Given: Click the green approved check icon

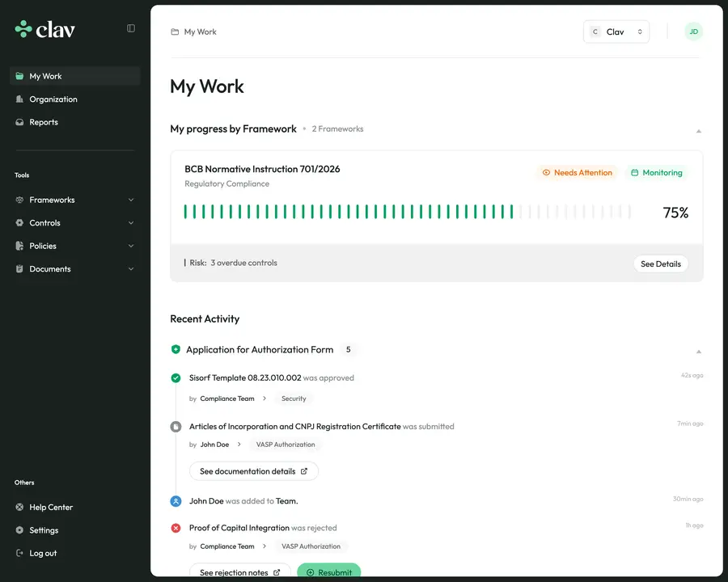Looking at the screenshot, I should (176, 377).
